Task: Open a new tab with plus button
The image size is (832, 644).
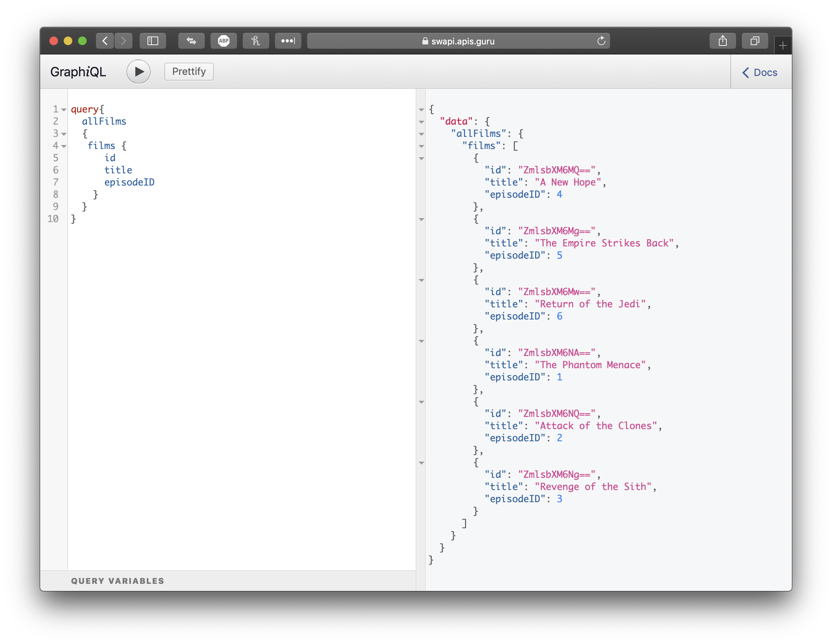Action: (x=783, y=46)
